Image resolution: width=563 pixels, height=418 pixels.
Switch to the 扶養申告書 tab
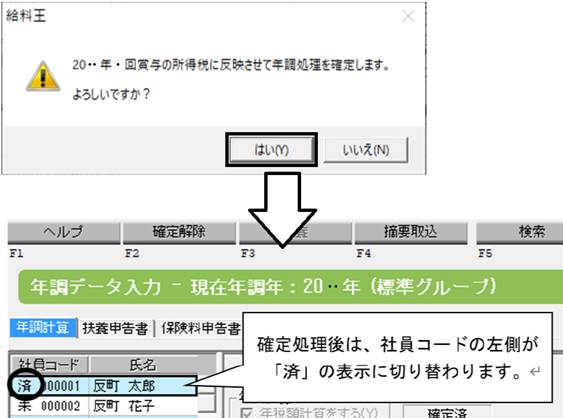(115, 328)
